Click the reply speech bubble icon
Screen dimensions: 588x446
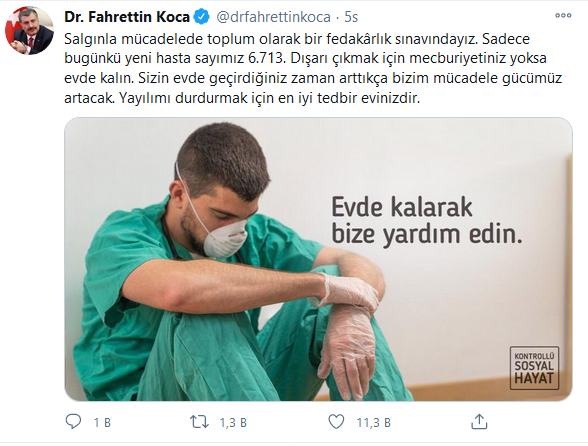73,422
